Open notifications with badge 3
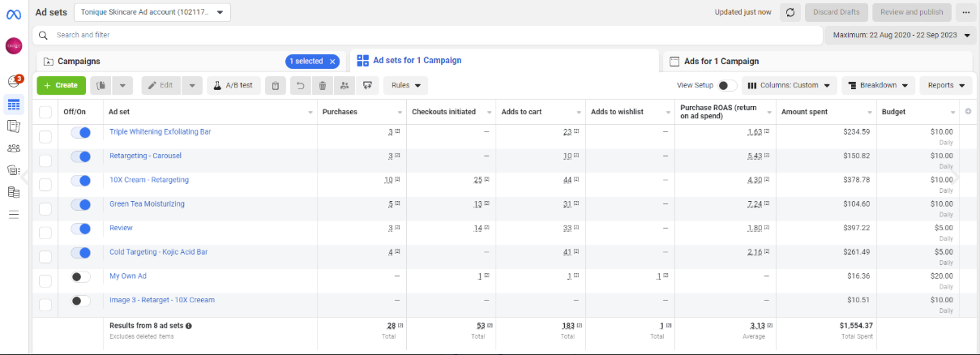 coord(14,81)
